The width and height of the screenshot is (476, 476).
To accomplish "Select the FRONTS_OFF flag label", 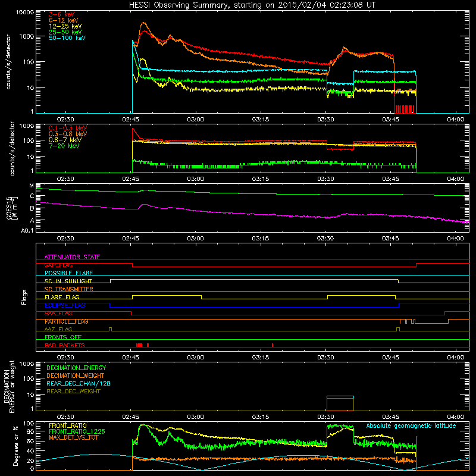I will 63,337.
